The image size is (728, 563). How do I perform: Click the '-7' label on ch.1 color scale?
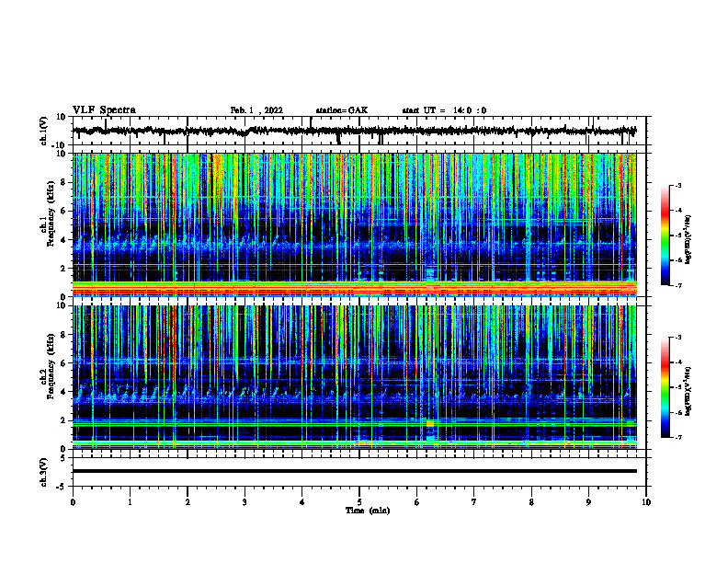(x=677, y=285)
